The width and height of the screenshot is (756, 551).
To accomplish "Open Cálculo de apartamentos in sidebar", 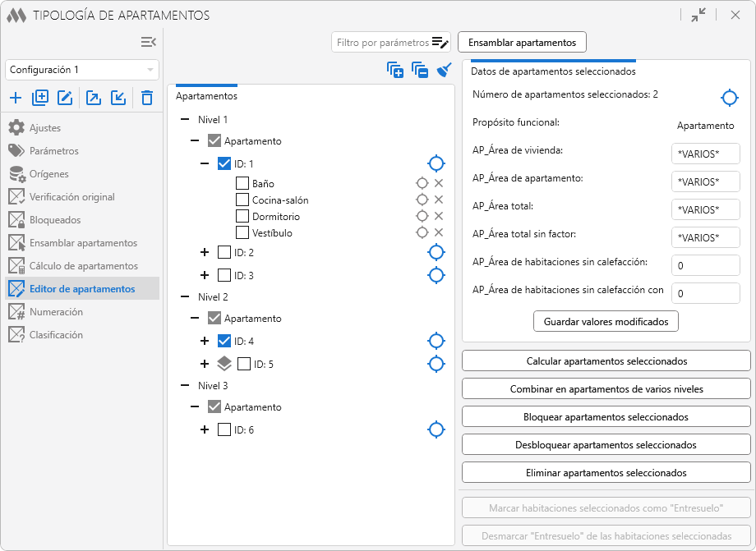I will pos(83,266).
